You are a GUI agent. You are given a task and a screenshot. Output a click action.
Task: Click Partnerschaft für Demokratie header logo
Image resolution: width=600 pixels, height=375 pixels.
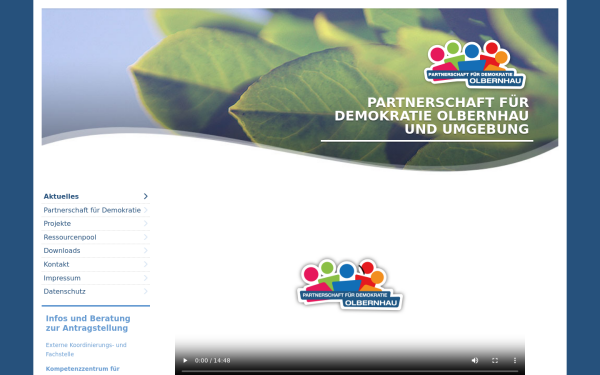[474, 64]
